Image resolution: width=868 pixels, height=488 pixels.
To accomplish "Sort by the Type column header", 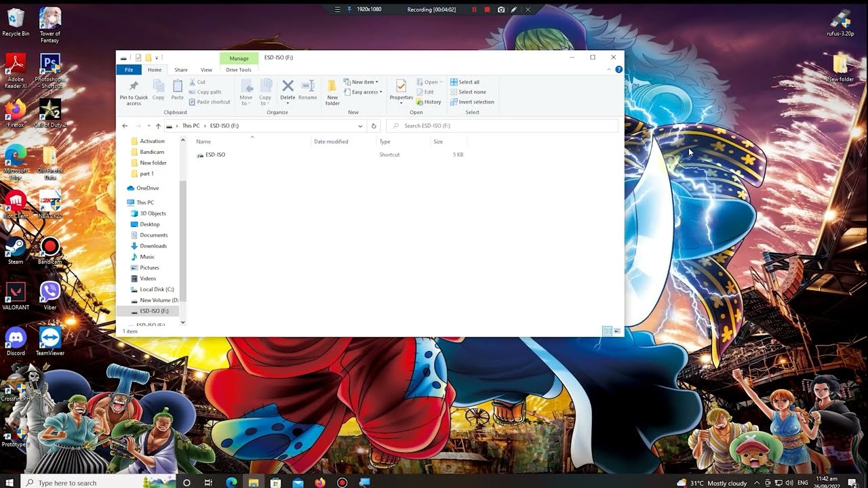I will (403, 142).
